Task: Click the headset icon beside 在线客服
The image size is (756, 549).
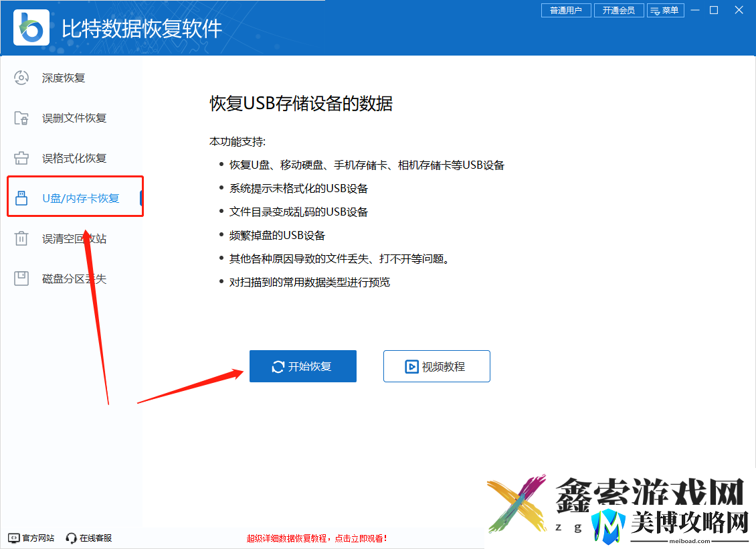Action: [72, 538]
